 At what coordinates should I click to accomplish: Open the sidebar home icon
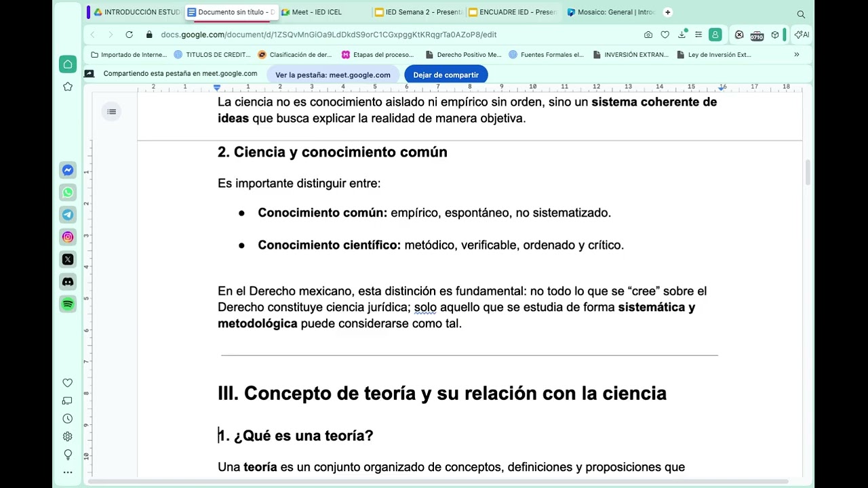68,64
